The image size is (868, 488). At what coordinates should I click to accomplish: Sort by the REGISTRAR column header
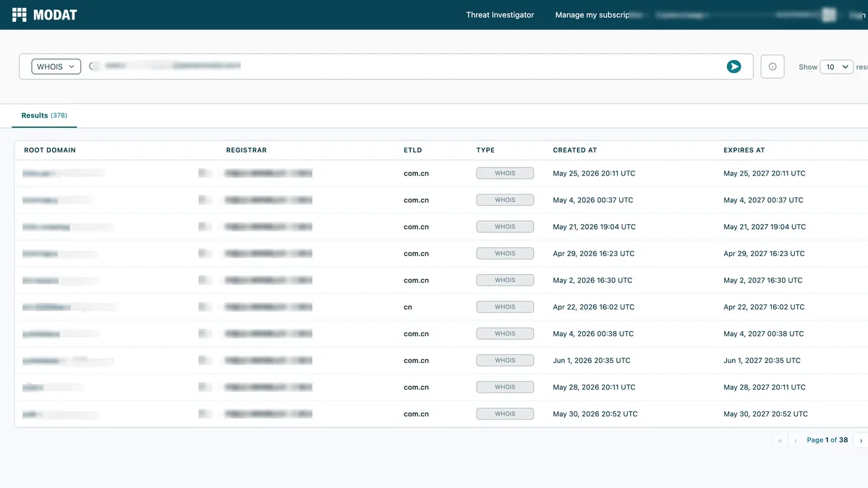tap(246, 150)
